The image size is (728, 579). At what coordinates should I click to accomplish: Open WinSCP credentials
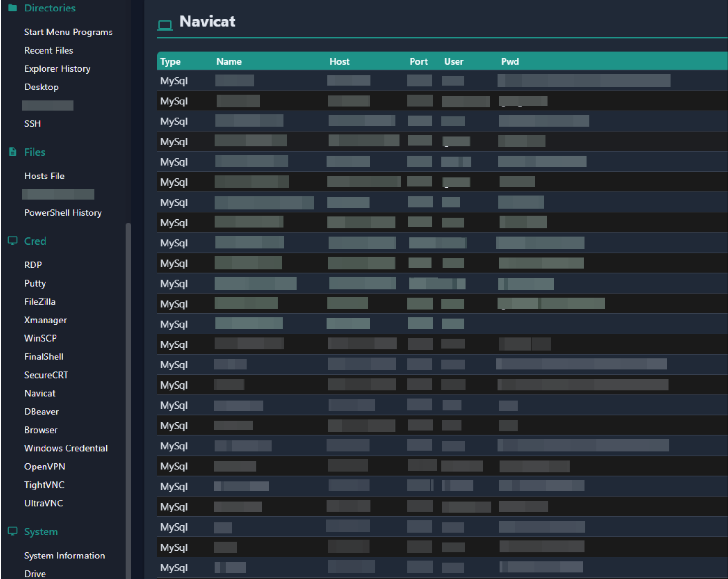(41, 338)
